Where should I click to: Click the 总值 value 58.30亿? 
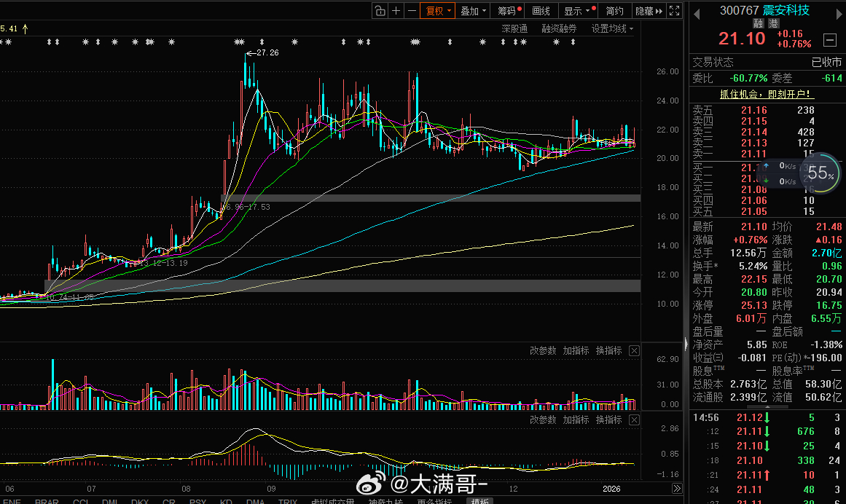(x=823, y=384)
